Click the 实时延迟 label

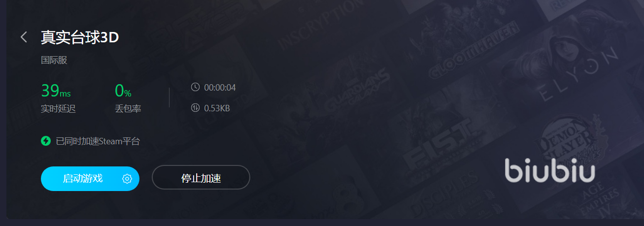coord(58,109)
